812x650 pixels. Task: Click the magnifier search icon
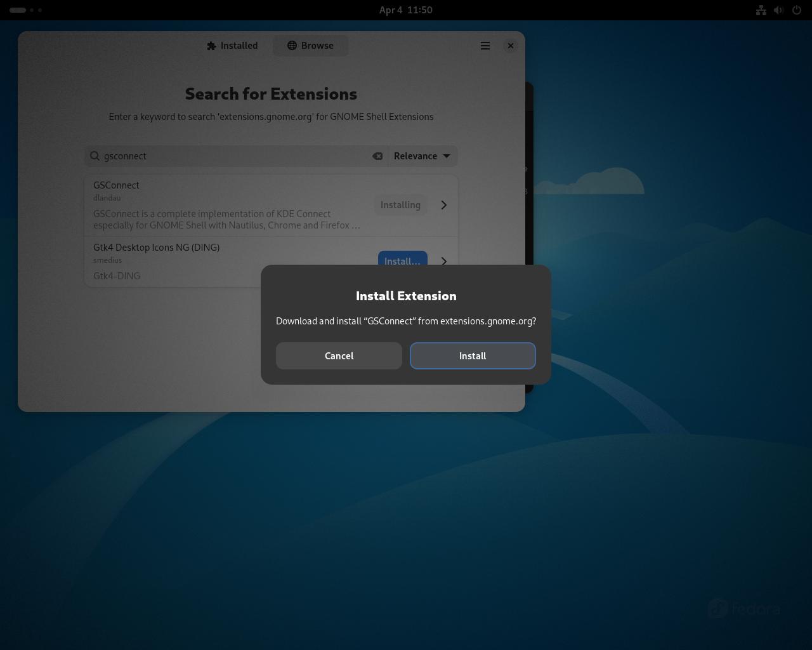(95, 156)
